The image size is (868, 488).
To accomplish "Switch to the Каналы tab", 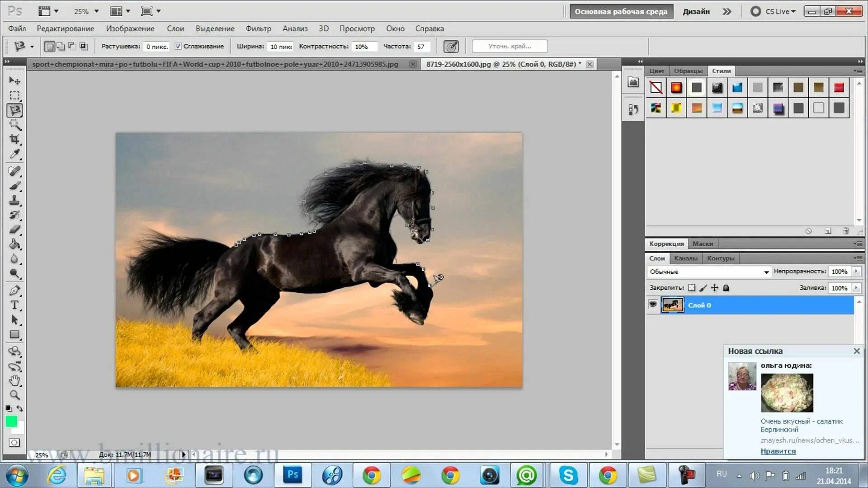I will pyautogui.click(x=685, y=258).
